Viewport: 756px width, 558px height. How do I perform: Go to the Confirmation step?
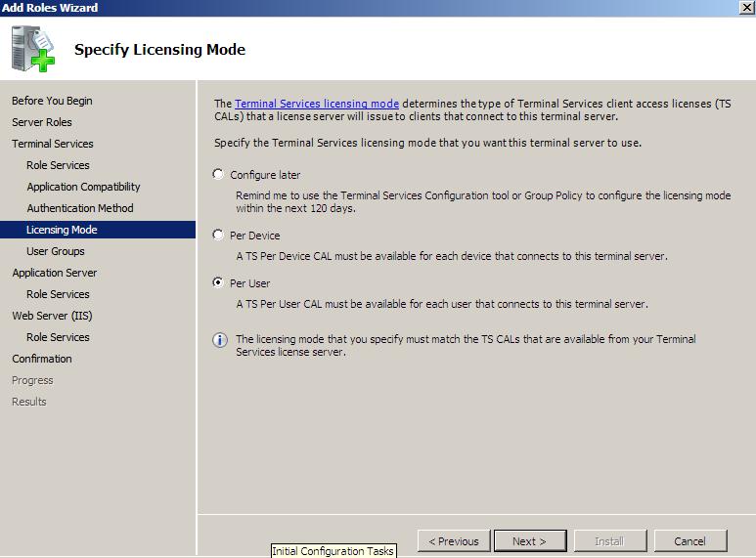coord(42,359)
